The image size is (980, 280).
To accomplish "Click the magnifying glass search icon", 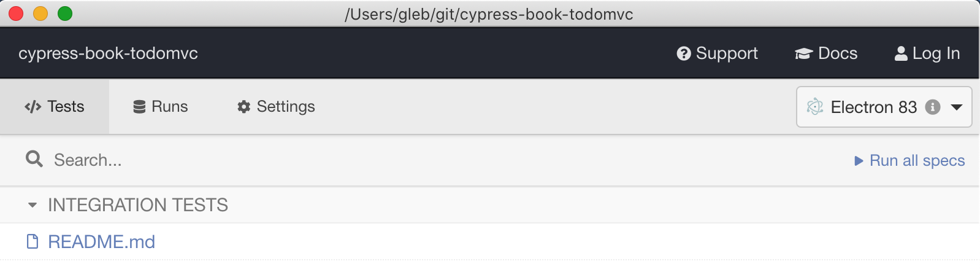I will (34, 160).
